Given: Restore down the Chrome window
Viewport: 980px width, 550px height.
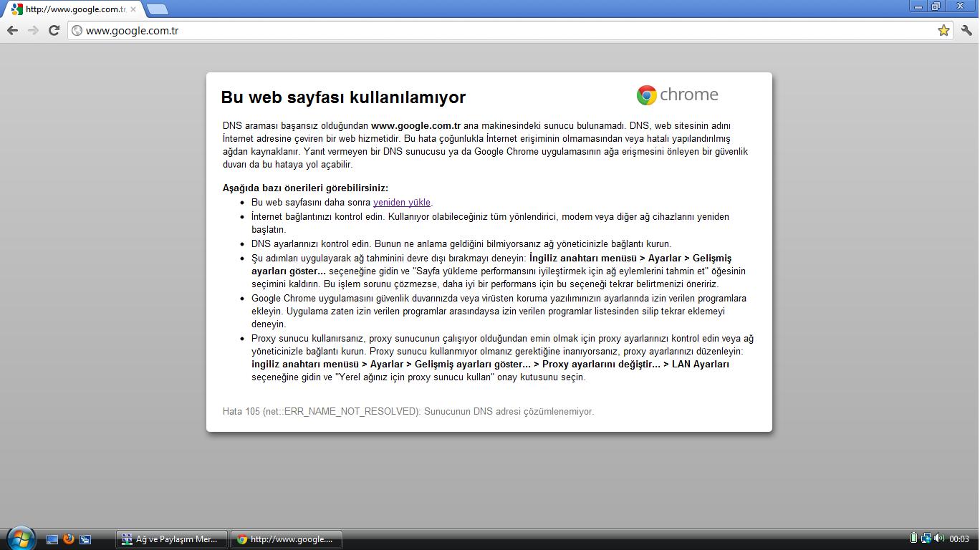Looking at the screenshot, I should 936,6.
